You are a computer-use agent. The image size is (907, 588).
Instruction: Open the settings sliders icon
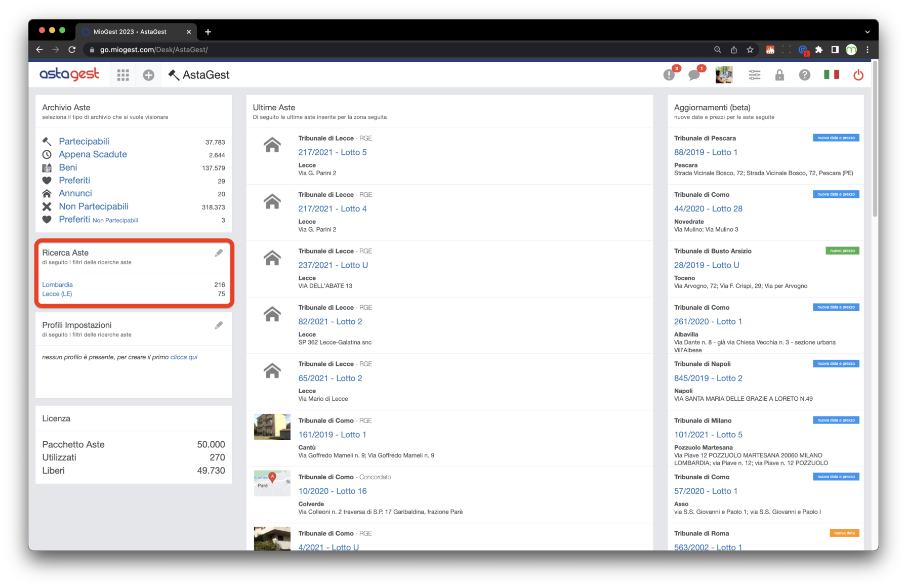tap(754, 75)
